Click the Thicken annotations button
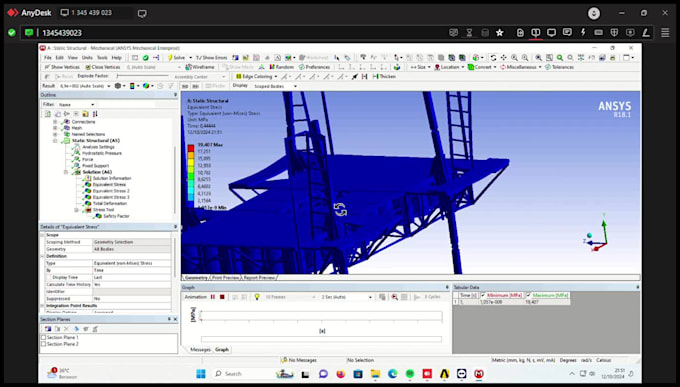The width and height of the screenshot is (680, 387). point(383,76)
